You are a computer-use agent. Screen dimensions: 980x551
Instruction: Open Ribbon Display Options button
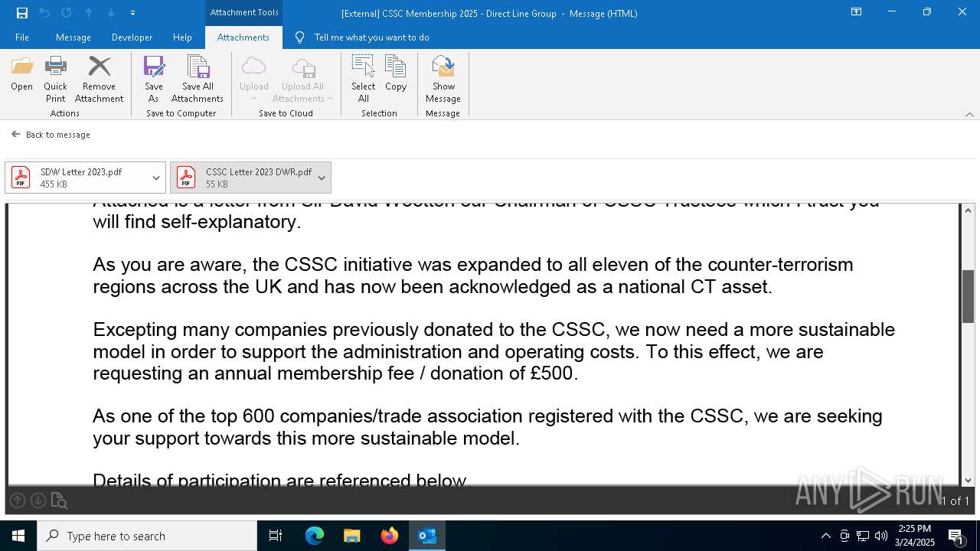coord(856,12)
